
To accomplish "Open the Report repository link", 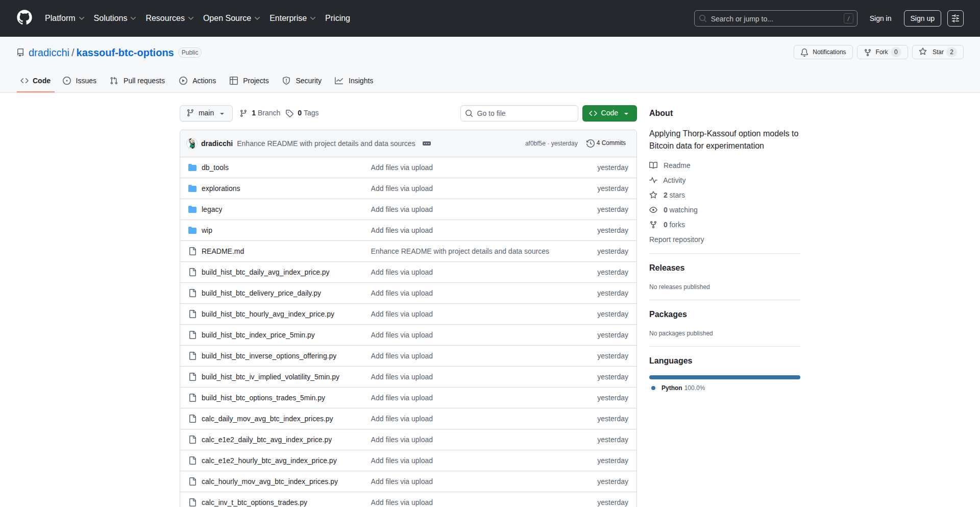I will click(676, 239).
